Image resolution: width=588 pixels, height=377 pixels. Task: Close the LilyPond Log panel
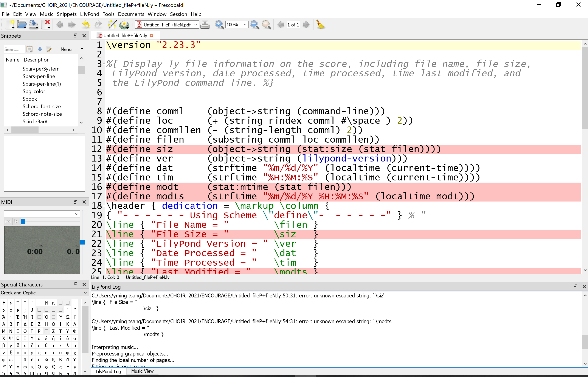[584, 287]
